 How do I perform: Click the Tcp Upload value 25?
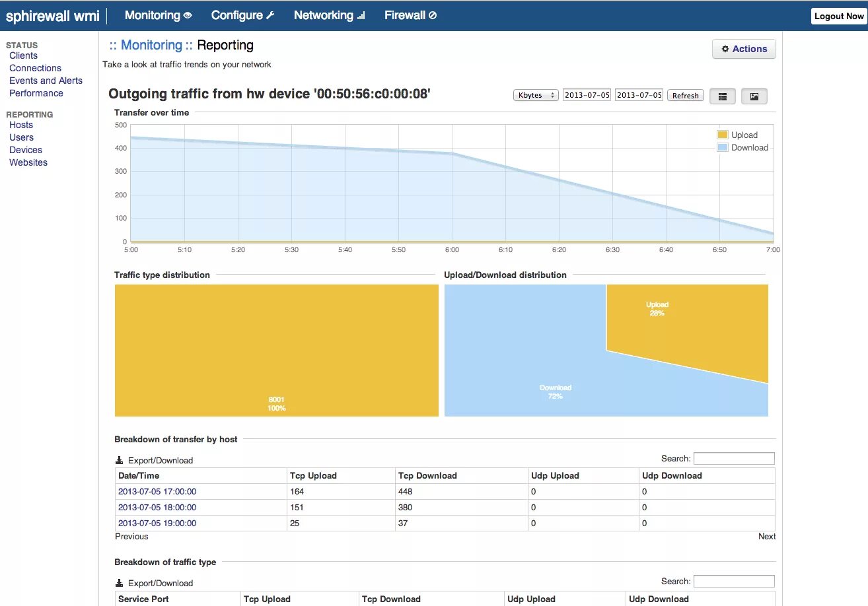(295, 523)
